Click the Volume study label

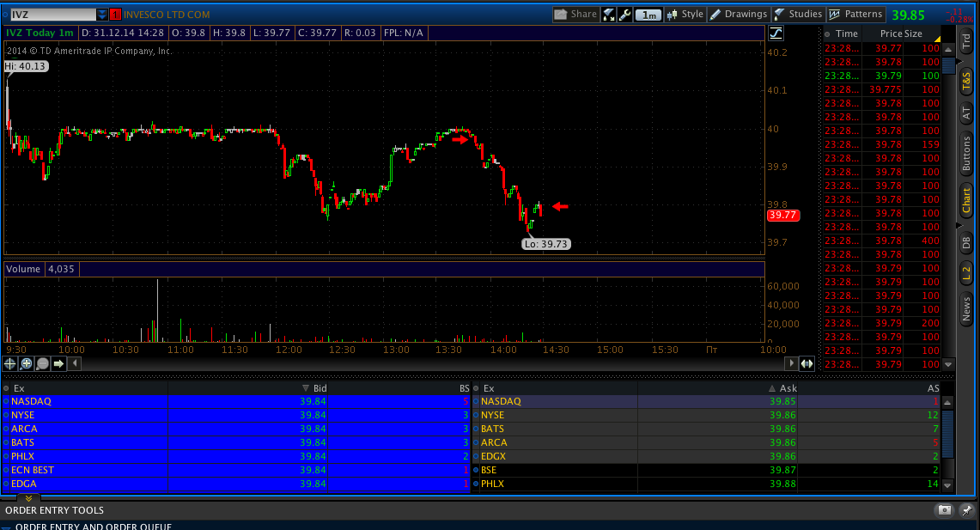23,269
